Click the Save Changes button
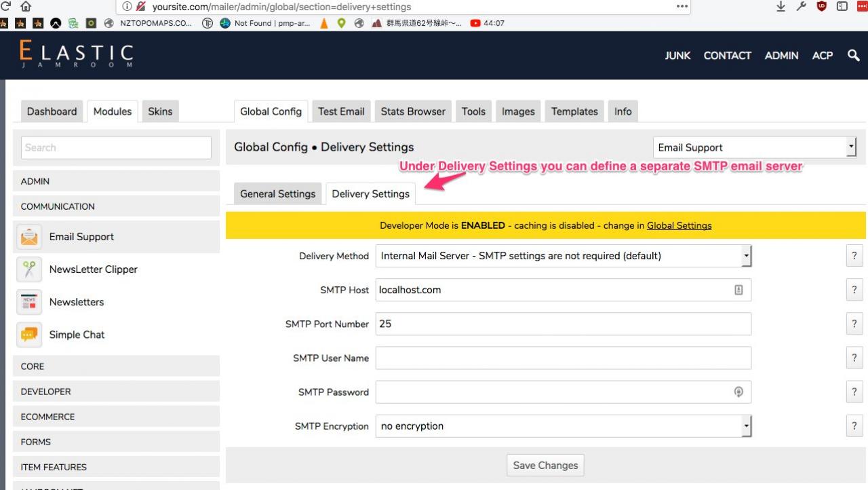The height and width of the screenshot is (490, 868). click(545, 466)
